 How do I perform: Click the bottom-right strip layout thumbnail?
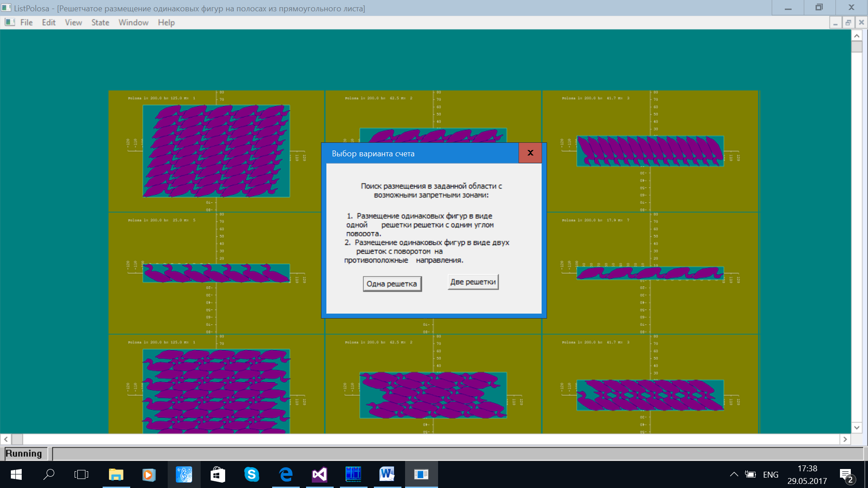tap(650, 387)
